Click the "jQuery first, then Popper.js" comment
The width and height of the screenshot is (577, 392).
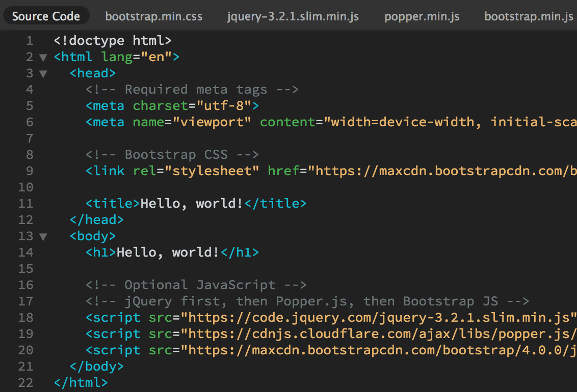[x=307, y=301]
